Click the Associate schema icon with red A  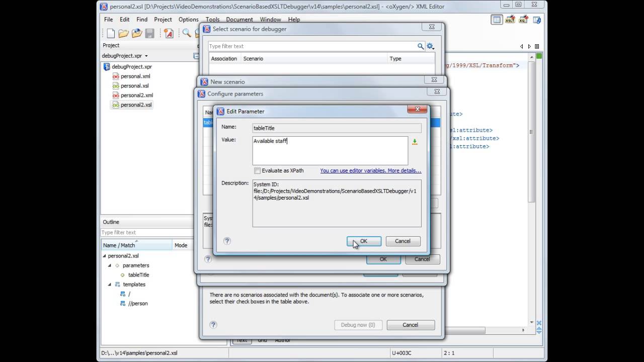coord(169,33)
